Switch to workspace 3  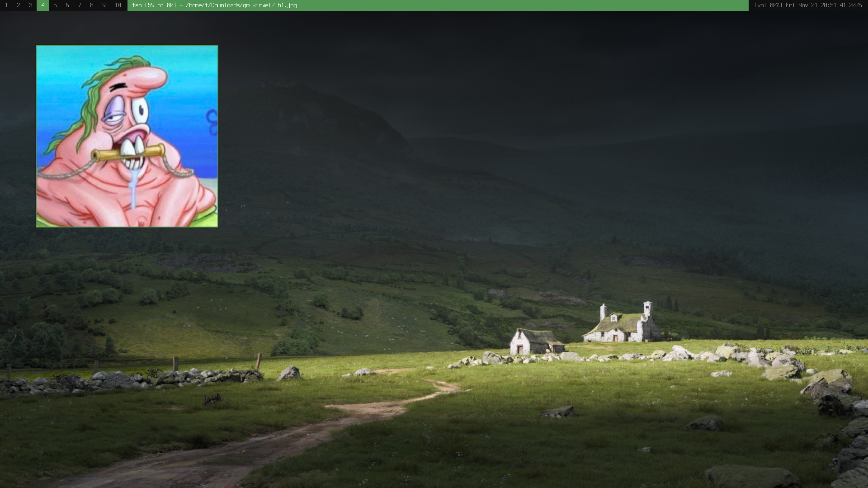pos(31,5)
